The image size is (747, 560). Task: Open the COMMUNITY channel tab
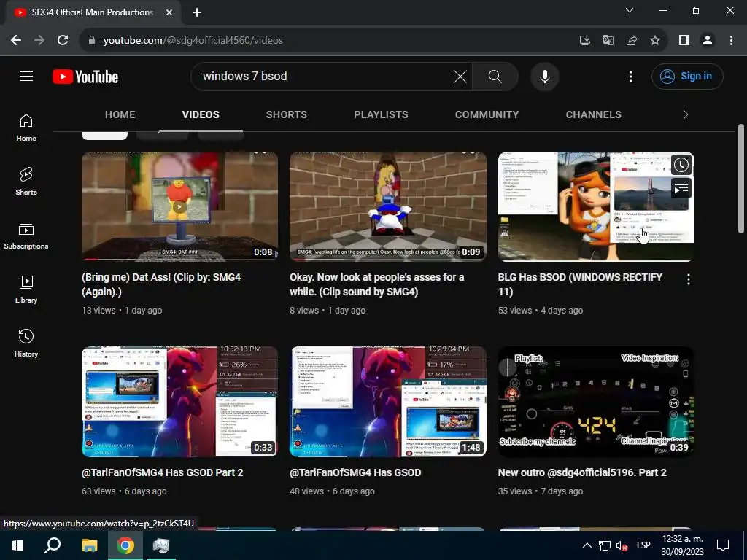pyautogui.click(x=487, y=114)
